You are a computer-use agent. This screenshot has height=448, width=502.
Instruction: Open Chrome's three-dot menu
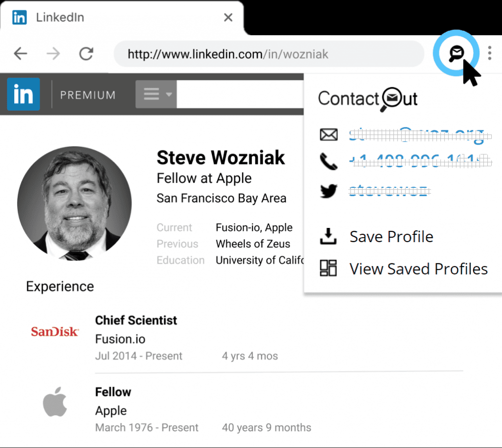tap(489, 53)
